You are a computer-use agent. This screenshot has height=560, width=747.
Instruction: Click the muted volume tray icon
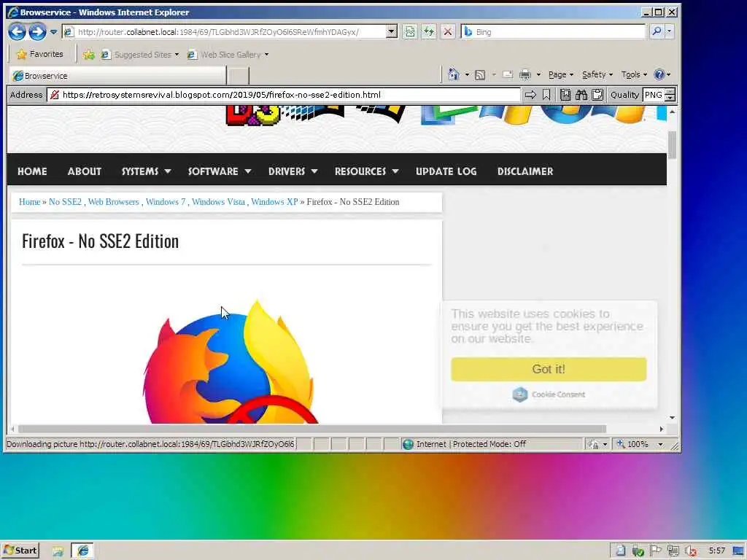tap(690, 551)
